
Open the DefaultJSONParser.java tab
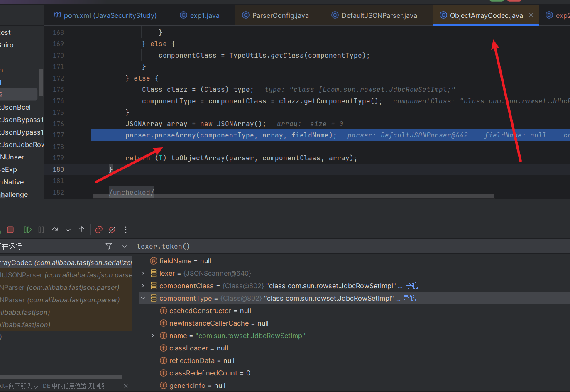pos(374,15)
